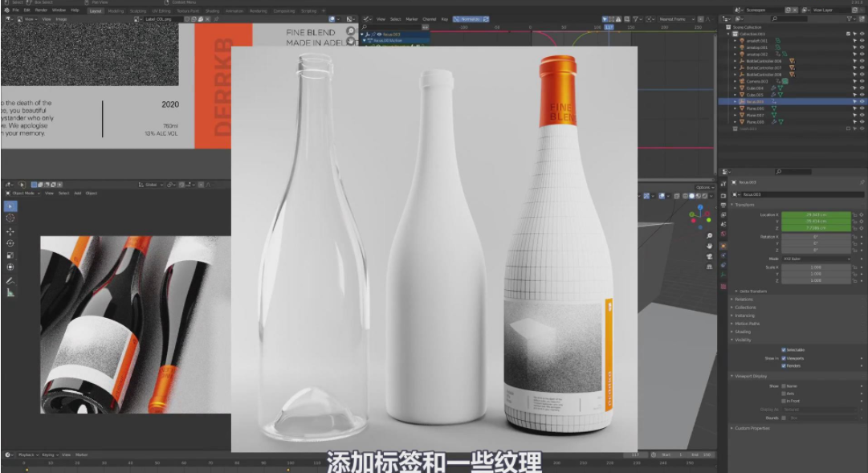Click the frame 117 marker in graph editor
Image resolution: width=868 pixels, height=473 pixels.
point(609,27)
